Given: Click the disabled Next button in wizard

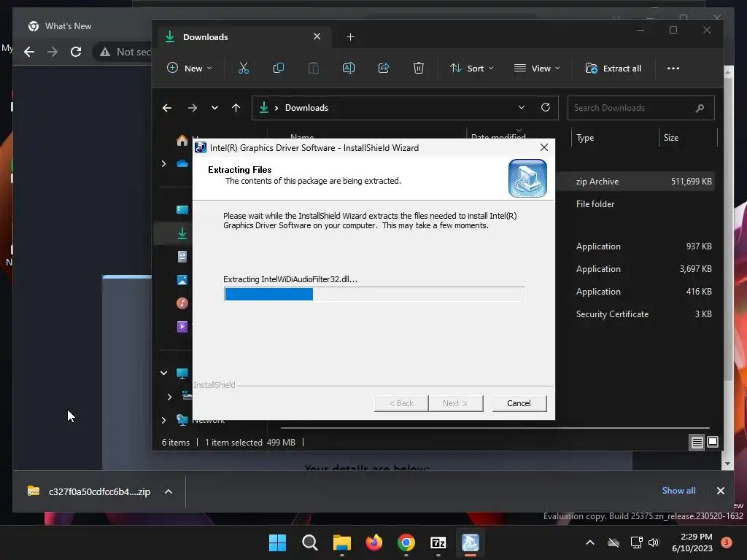Looking at the screenshot, I should pos(455,403).
